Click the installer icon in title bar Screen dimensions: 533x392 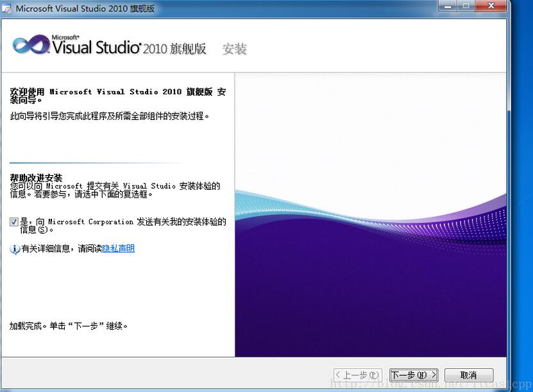(x=7, y=9)
